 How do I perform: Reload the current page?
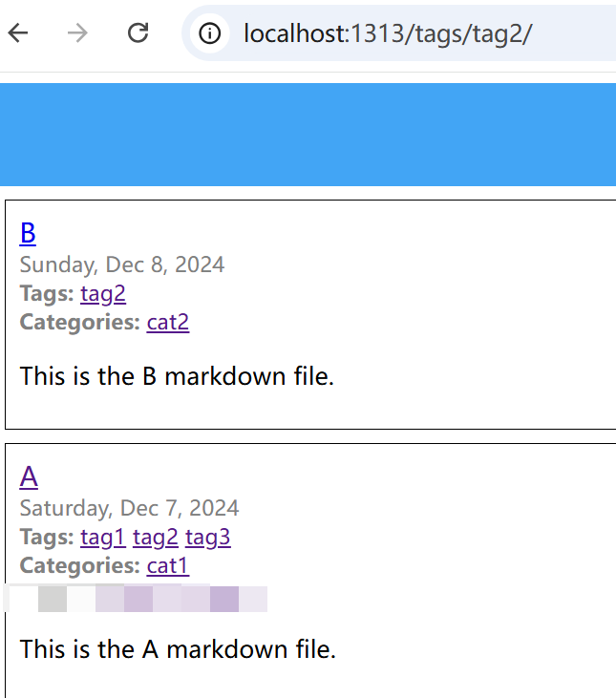click(138, 32)
